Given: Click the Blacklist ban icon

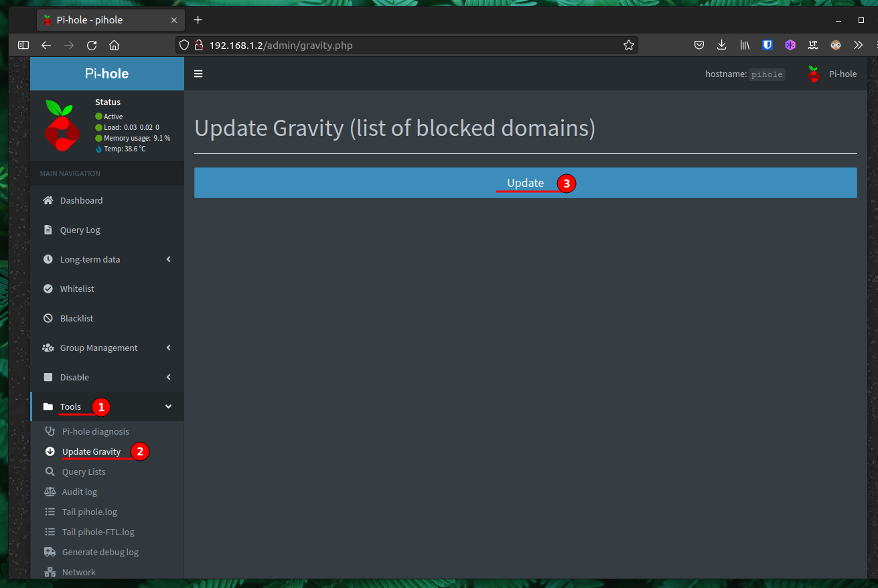Looking at the screenshot, I should coord(48,318).
